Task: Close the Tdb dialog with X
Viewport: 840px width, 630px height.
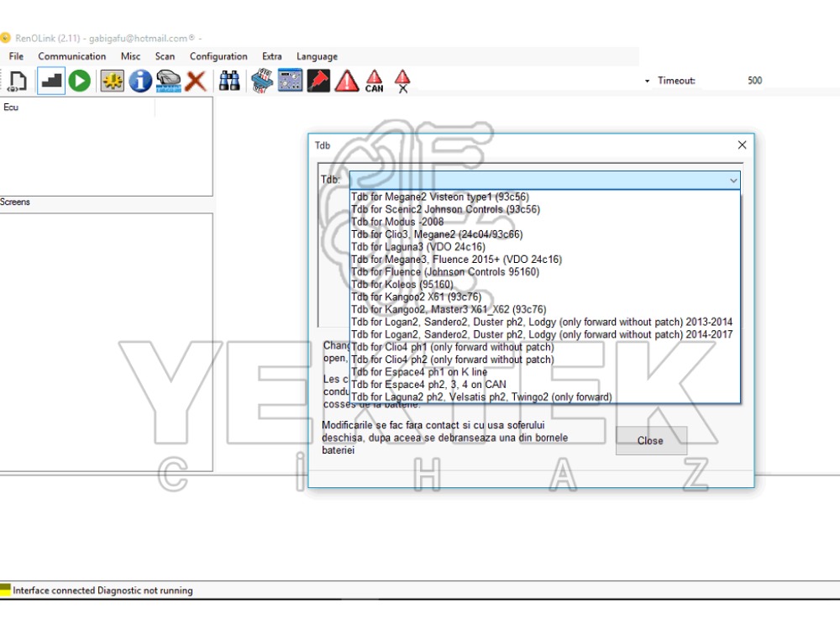Action: click(x=742, y=145)
